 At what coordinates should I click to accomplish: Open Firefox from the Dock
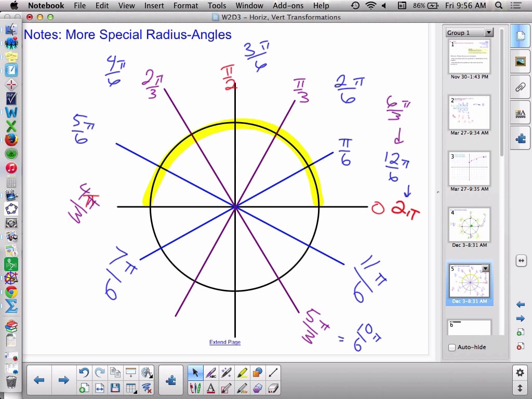tap(11, 140)
